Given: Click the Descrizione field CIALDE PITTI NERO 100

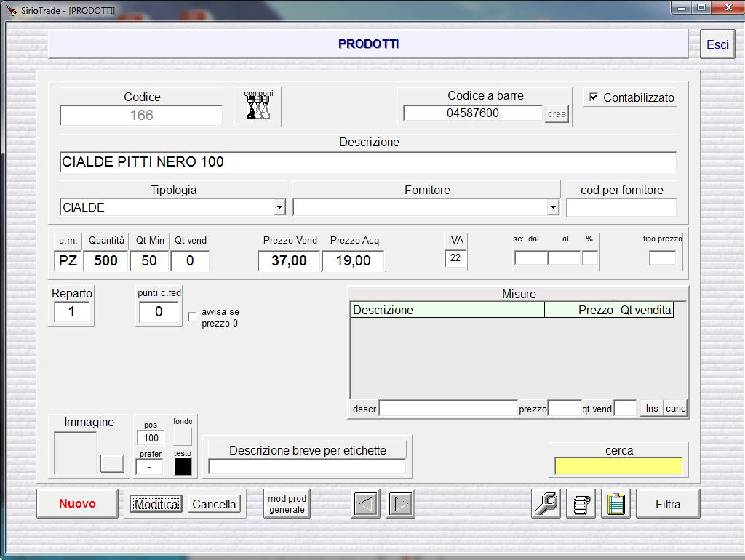Looking at the screenshot, I should coord(368,162).
